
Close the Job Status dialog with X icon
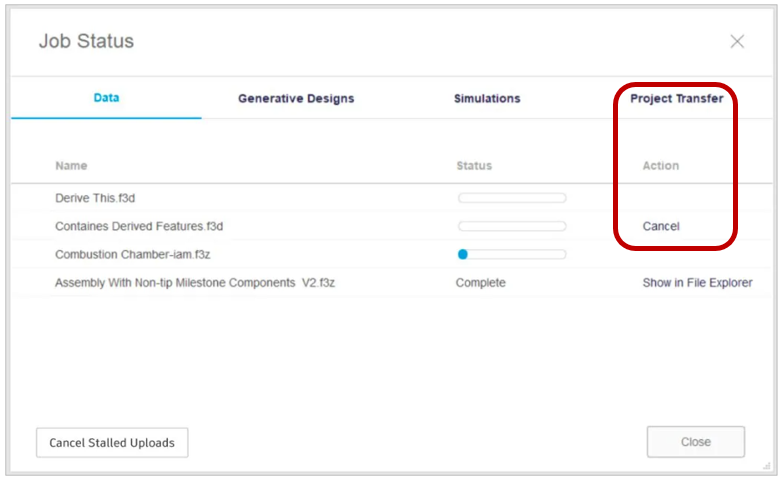pyautogui.click(x=737, y=41)
